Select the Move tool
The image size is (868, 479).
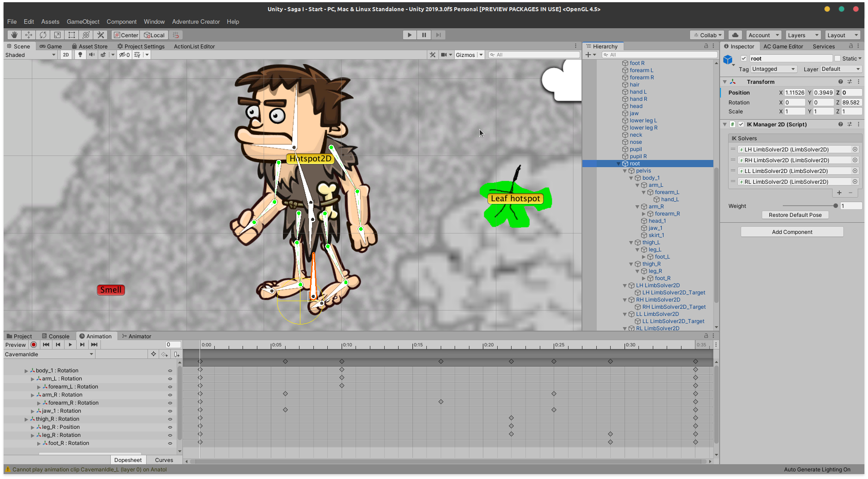point(29,35)
